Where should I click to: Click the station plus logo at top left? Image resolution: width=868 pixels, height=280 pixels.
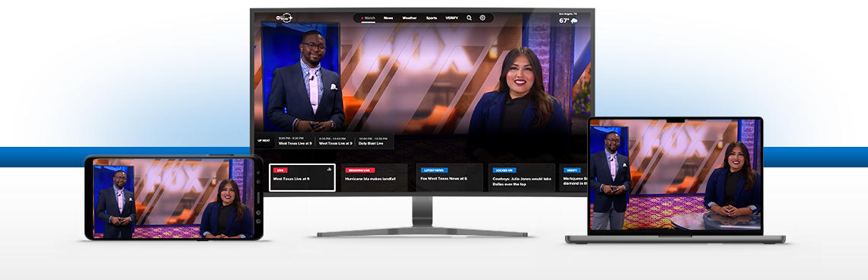point(285,17)
